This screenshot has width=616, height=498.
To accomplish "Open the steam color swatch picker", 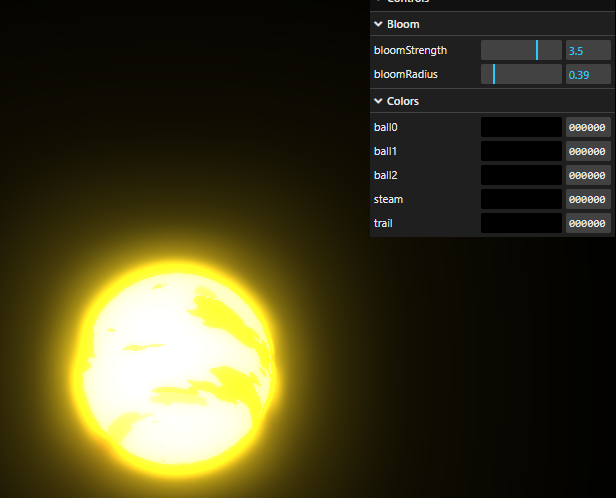I will [x=521, y=199].
